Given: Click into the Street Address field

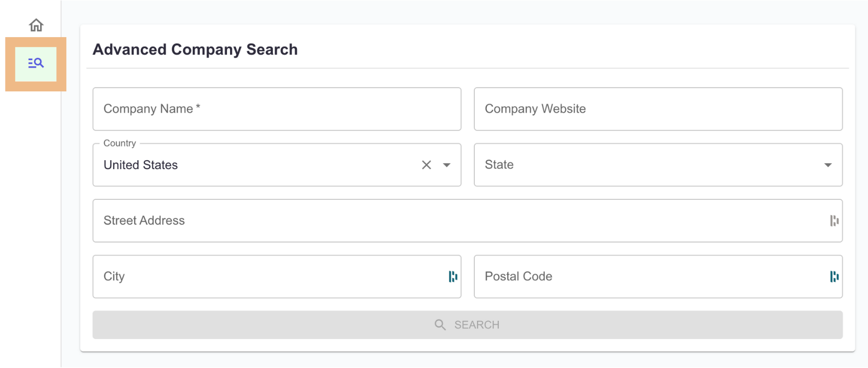Looking at the screenshot, I should tap(467, 220).
